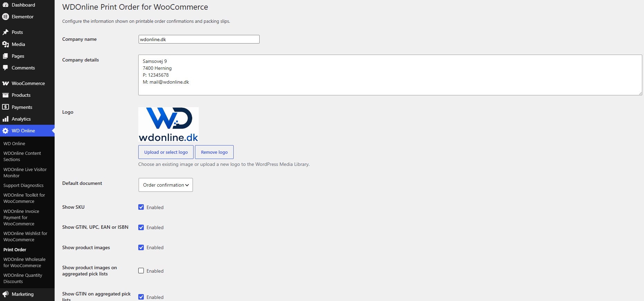Screen dimensions: 644x301
Task: Uncheck Show GTIN on aggregated pick lists
Action: click(x=141, y=297)
